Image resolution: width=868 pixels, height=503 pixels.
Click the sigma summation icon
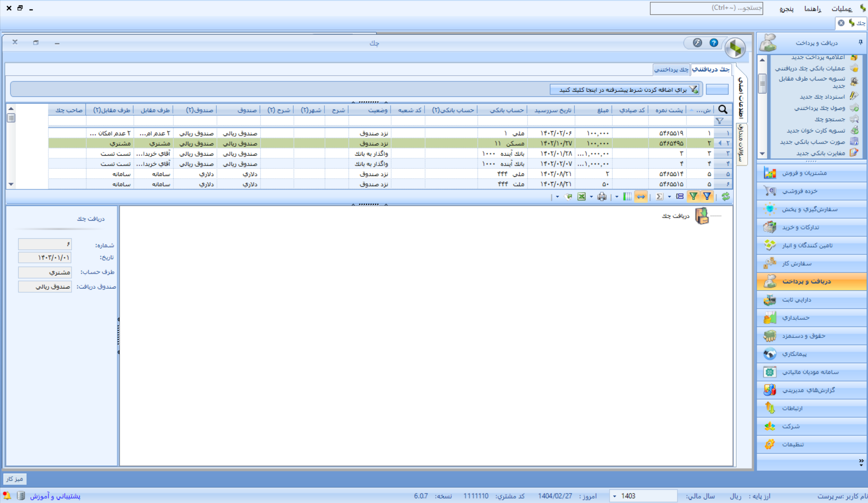659,196
